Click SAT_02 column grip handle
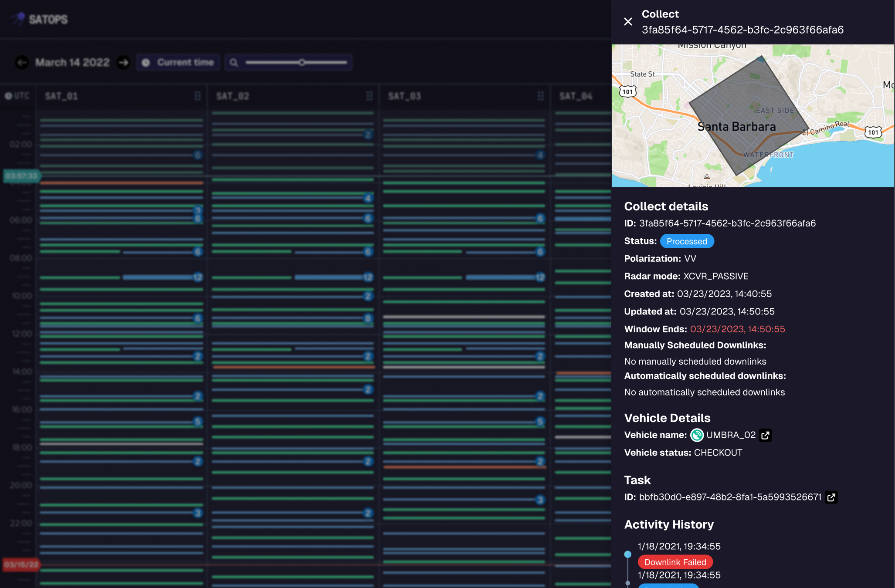 (370, 96)
